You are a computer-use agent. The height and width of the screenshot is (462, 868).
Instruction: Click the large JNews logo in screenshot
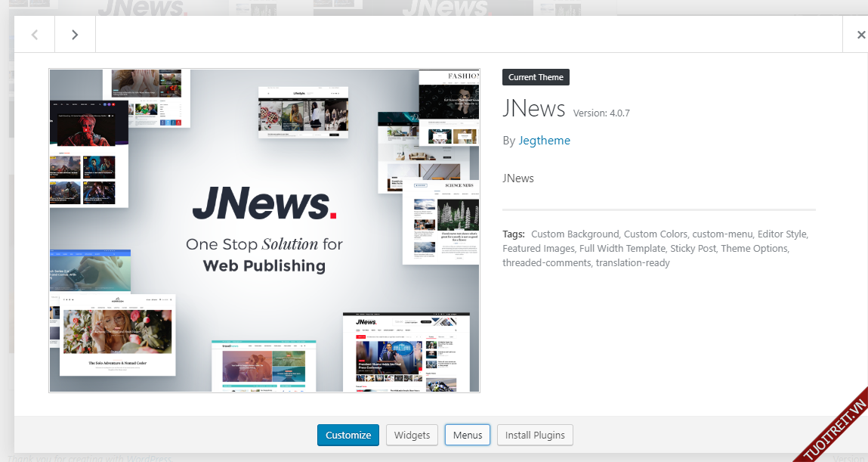coord(264,203)
